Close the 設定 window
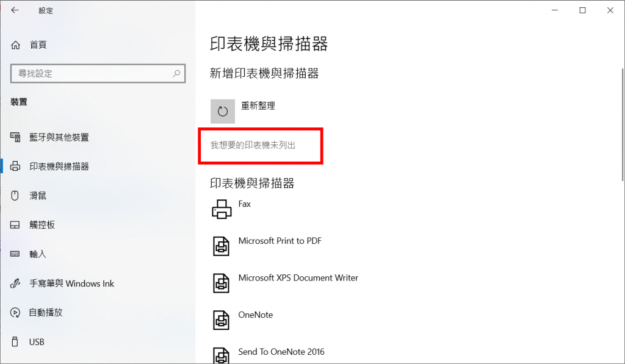The width and height of the screenshot is (625, 364). pyautogui.click(x=610, y=10)
